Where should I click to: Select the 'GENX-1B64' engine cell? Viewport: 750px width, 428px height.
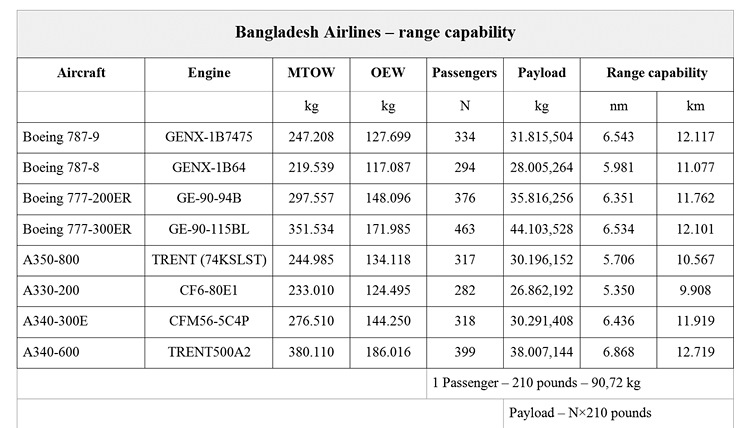tap(209, 166)
